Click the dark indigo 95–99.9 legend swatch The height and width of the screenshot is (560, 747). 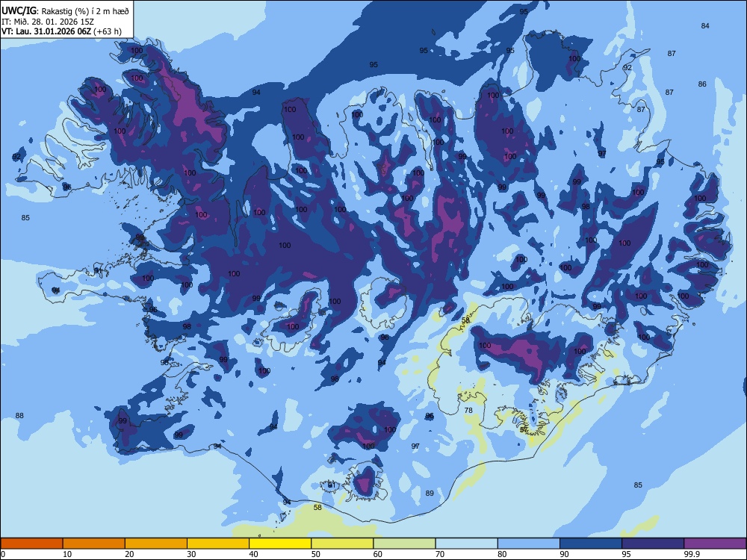653,544
